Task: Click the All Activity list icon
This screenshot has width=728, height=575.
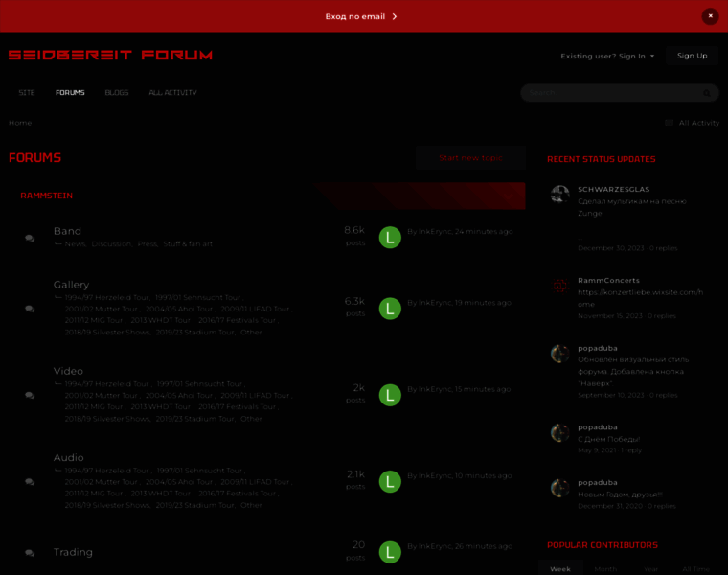Action: pos(669,123)
